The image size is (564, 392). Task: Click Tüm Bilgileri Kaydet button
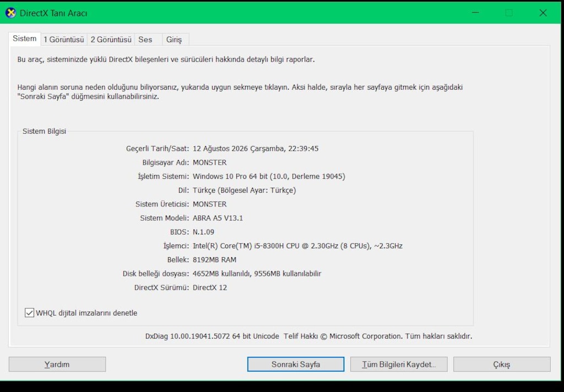[x=399, y=364]
